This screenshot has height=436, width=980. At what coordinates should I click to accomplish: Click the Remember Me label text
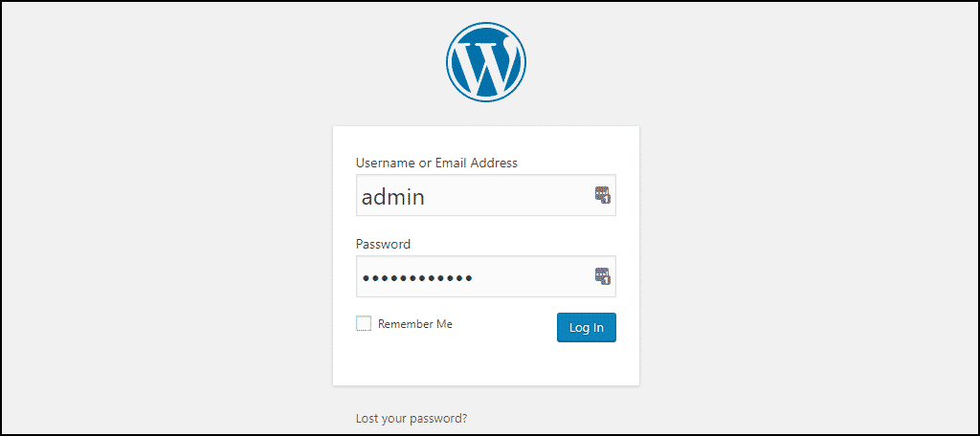415,324
